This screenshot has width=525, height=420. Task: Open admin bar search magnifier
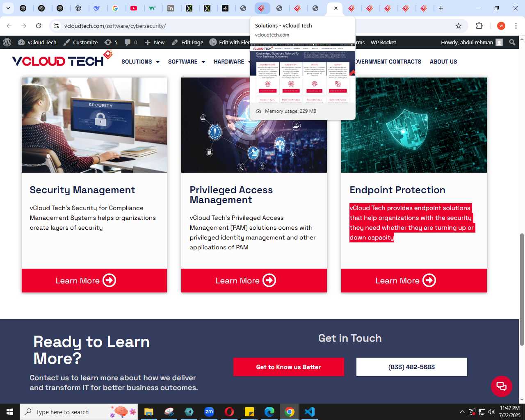click(x=512, y=42)
